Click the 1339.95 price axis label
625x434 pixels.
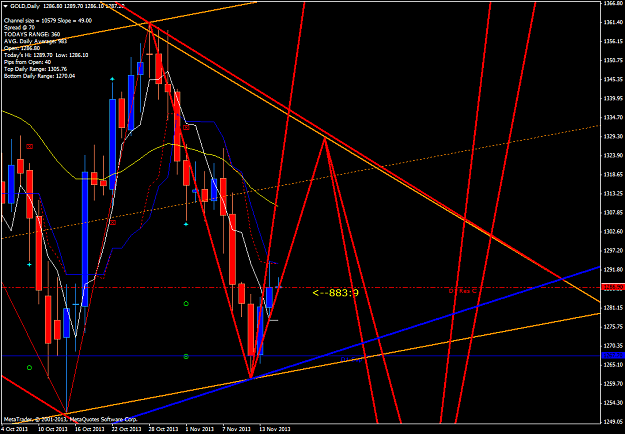[x=613, y=98]
